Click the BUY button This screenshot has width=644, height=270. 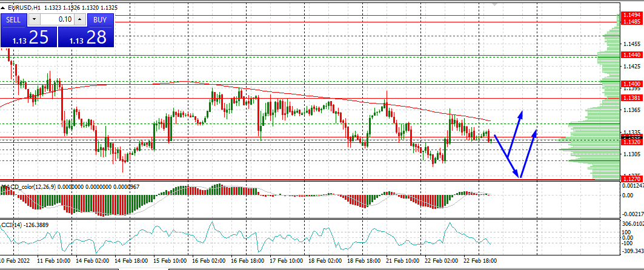[101, 19]
